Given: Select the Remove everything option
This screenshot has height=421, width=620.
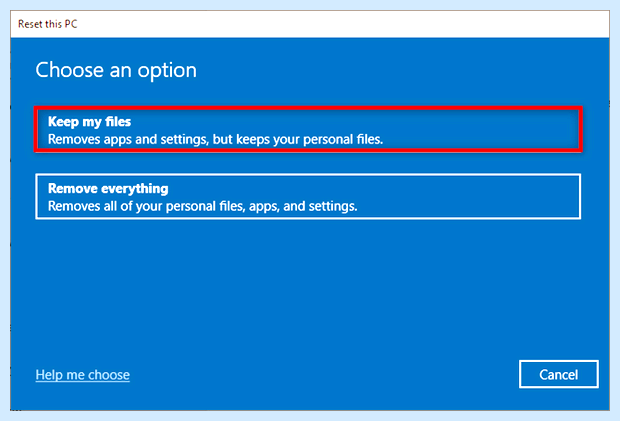Looking at the screenshot, I should pyautogui.click(x=308, y=196).
